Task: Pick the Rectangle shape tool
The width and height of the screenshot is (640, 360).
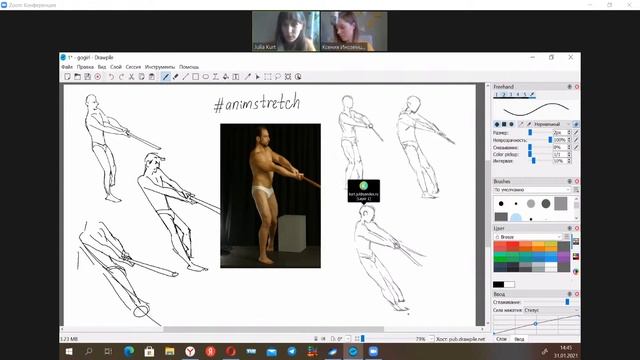Action: pyautogui.click(x=196, y=77)
